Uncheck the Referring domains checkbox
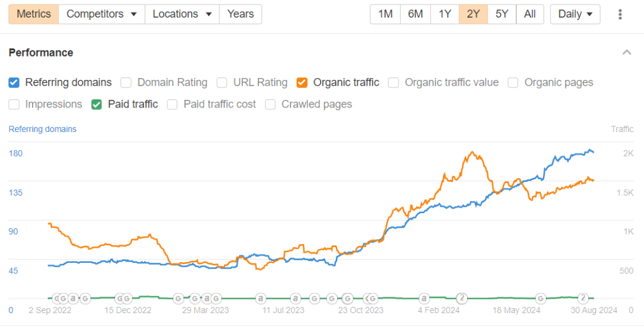Viewport: 644px width, 327px height. (14, 82)
